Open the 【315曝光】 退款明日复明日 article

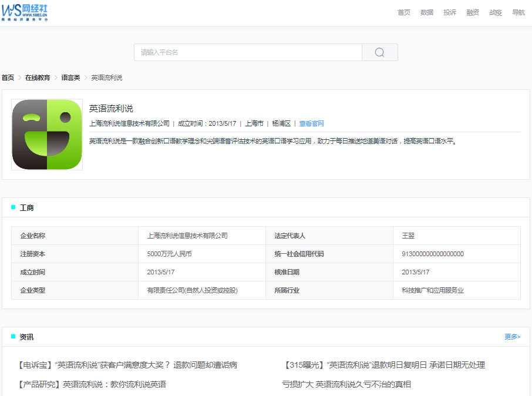[383, 365]
